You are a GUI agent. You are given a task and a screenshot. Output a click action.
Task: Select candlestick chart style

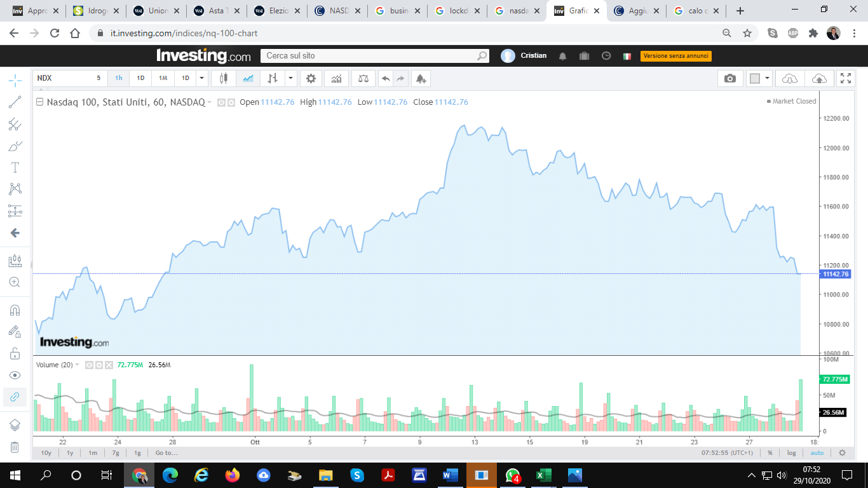pos(224,78)
